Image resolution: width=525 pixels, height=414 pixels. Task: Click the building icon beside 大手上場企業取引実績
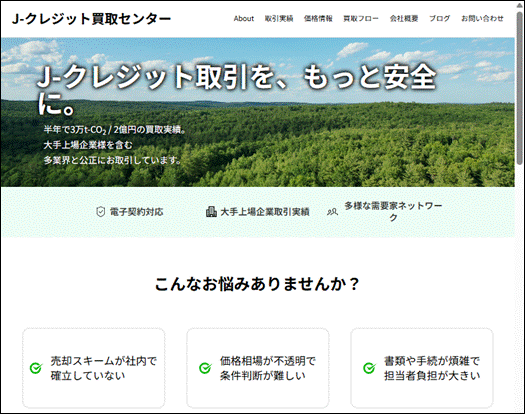pyautogui.click(x=211, y=212)
